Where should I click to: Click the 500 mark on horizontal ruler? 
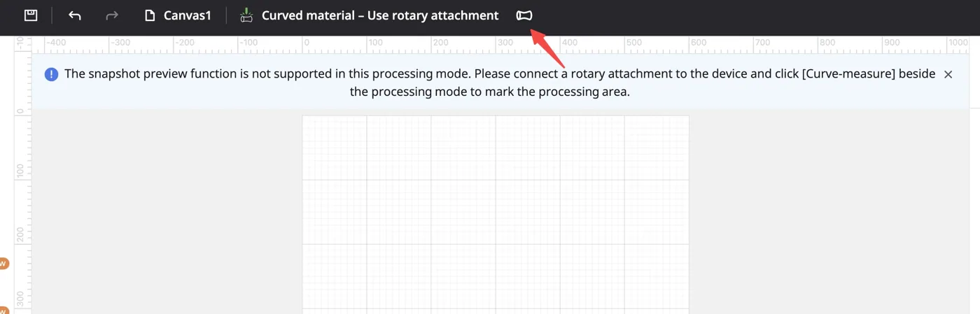[633, 43]
